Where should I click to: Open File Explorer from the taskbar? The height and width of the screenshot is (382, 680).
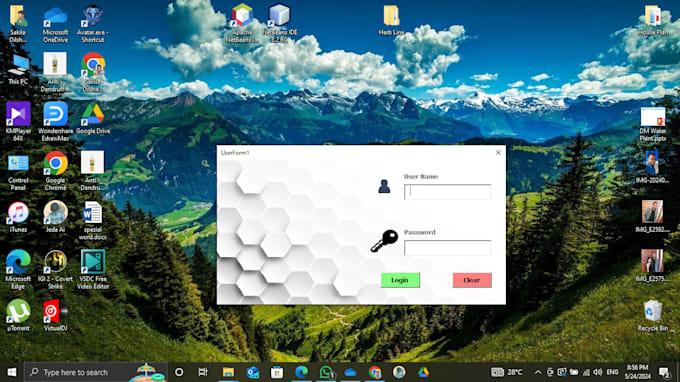tap(228, 372)
